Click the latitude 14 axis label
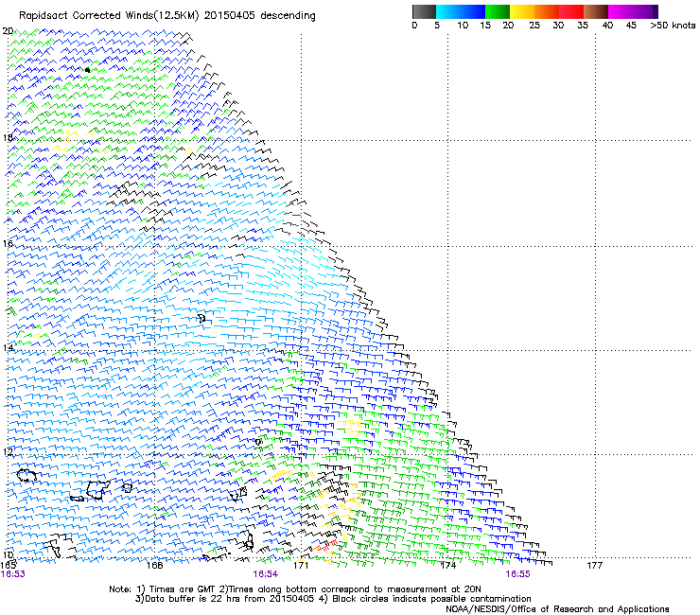 pyautogui.click(x=8, y=347)
